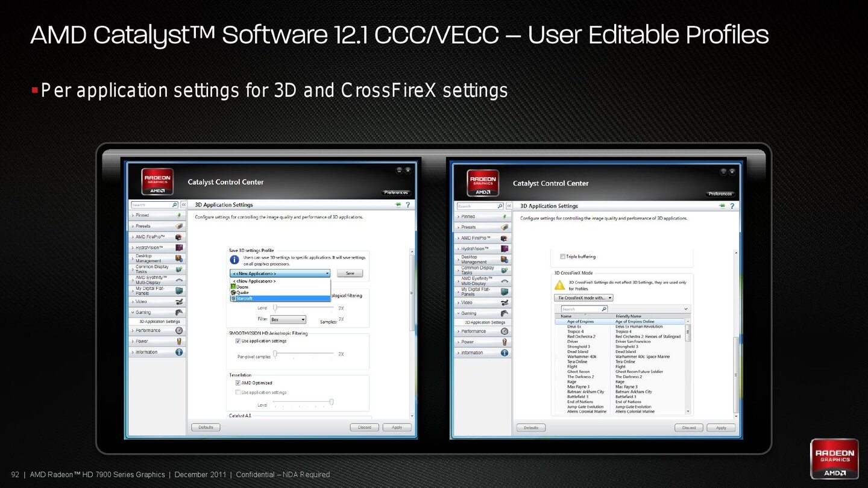Click search magnifier icon in left window
Viewport: 868px width, 488px height.
[174, 205]
